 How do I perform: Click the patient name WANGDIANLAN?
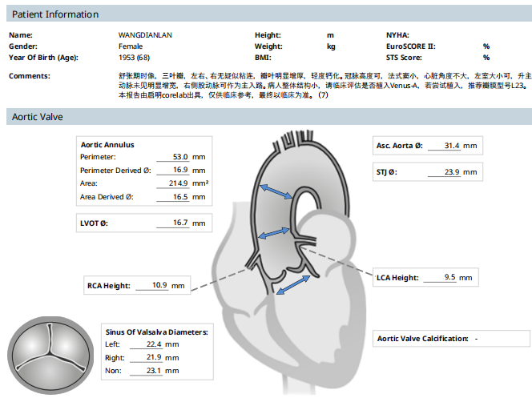pyautogui.click(x=146, y=35)
